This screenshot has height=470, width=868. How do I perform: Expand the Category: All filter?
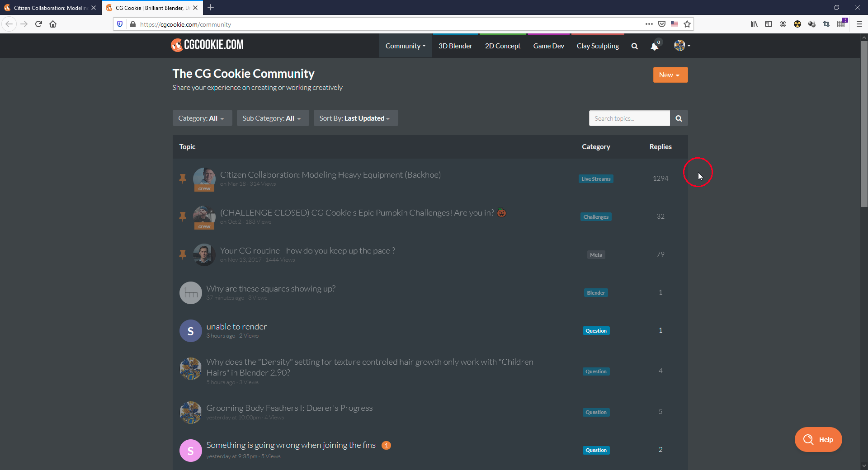pyautogui.click(x=202, y=118)
